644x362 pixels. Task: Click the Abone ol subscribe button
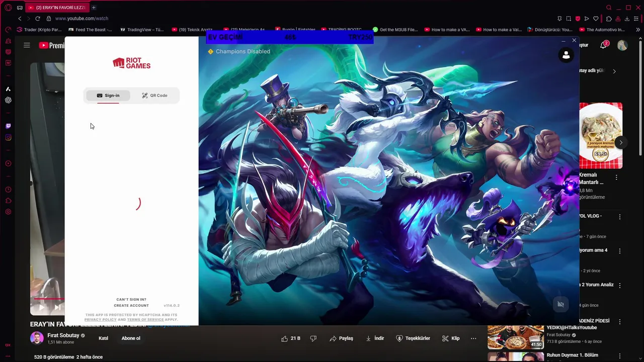pos(131,338)
